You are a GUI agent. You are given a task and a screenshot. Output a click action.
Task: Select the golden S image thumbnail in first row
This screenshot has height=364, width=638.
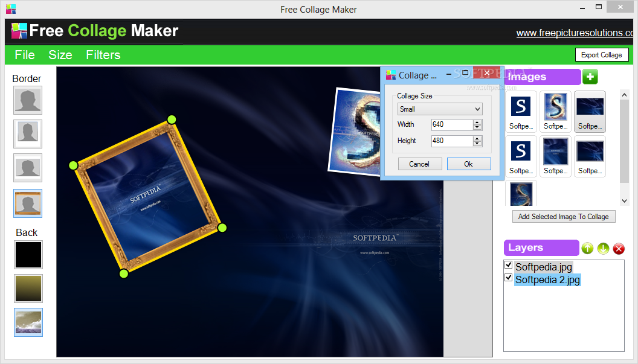pyautogui.click(x=555, y=112)
